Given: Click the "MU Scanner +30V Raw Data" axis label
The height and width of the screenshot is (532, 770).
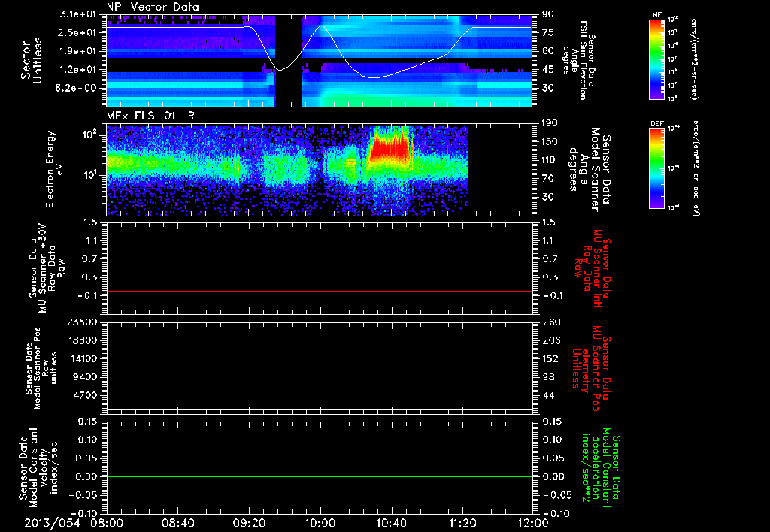Looking at the screenshot, I should point(47,268).
